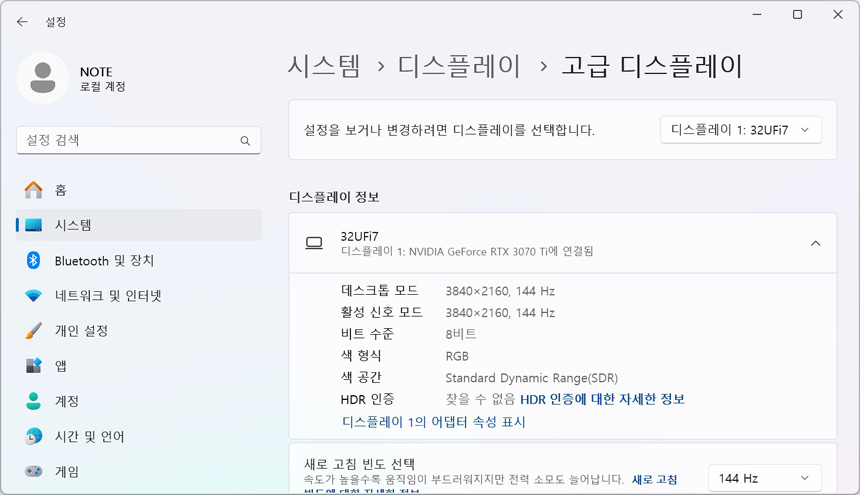Click the Bluetooth icon in sidebar
860x495 pixels.
pos(33,260)
